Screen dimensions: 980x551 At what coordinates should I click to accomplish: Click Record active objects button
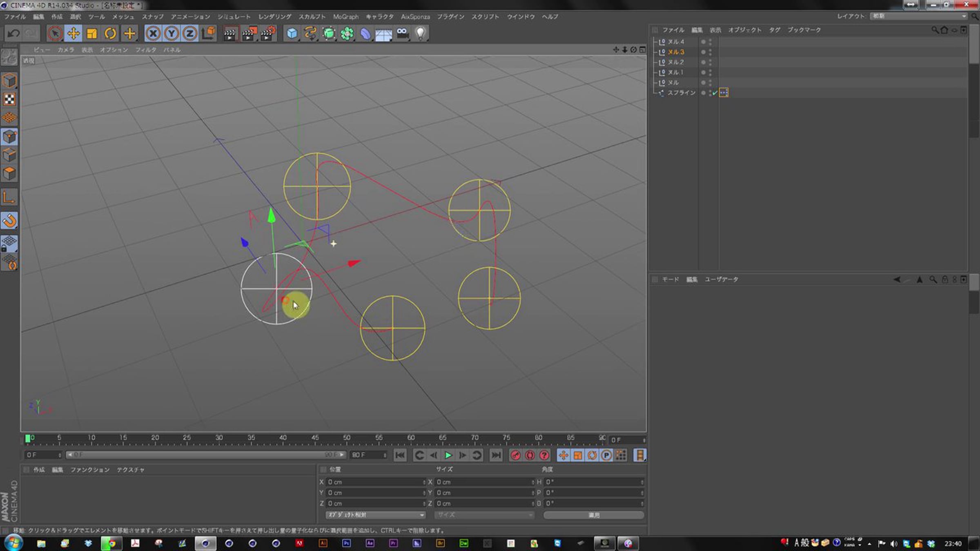(x=516, y=455)
